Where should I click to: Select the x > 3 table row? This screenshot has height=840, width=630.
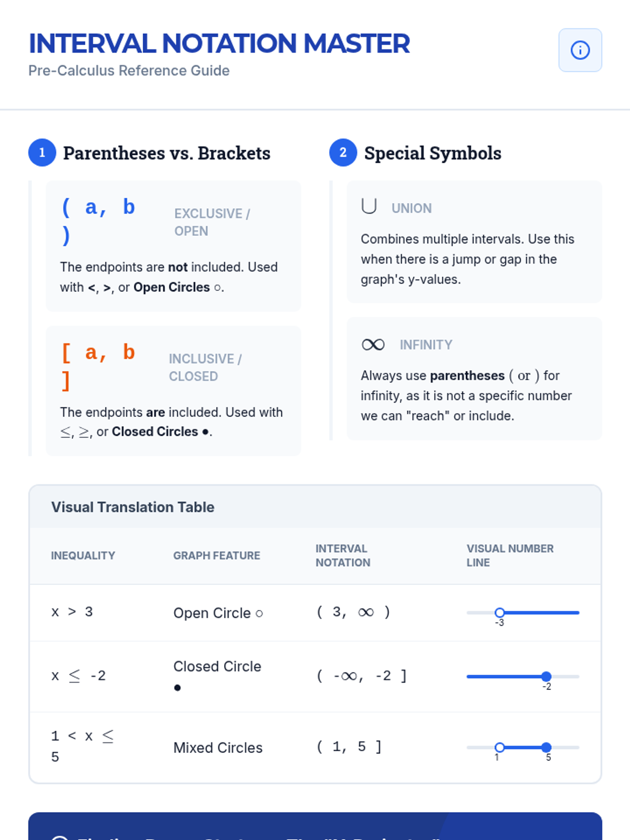(x=315, y=613)
